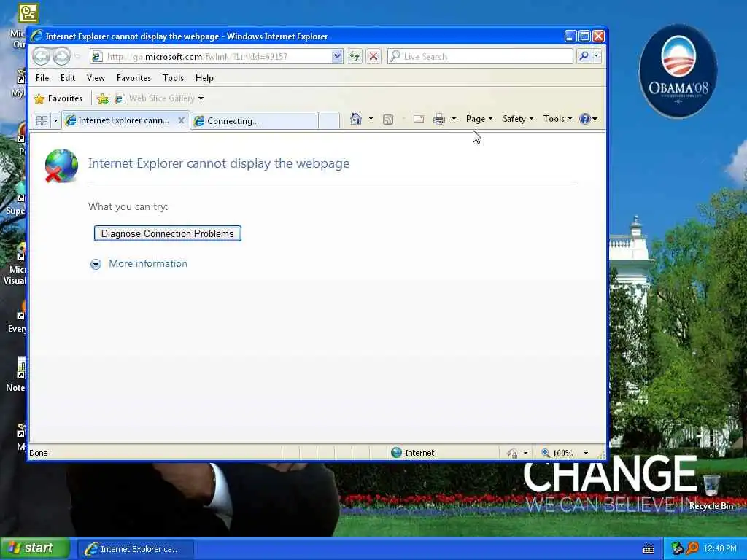Viewport: 747px width, 560px height.
Task: Click the system tray network computers icon
Action: pyautogui.click(x=677, y=548)
